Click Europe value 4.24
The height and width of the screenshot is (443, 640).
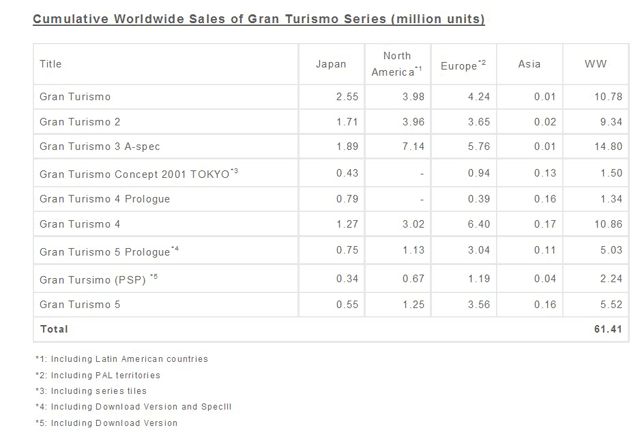[479, 97]
